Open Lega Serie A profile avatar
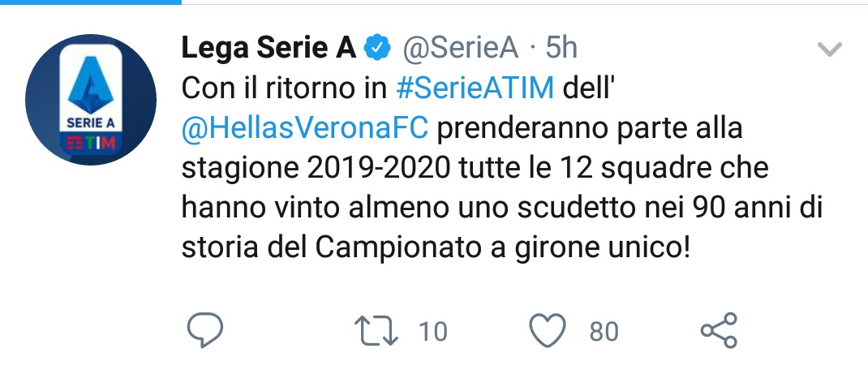The width and height of the screenshot is (868, 370). pos(91,99)
